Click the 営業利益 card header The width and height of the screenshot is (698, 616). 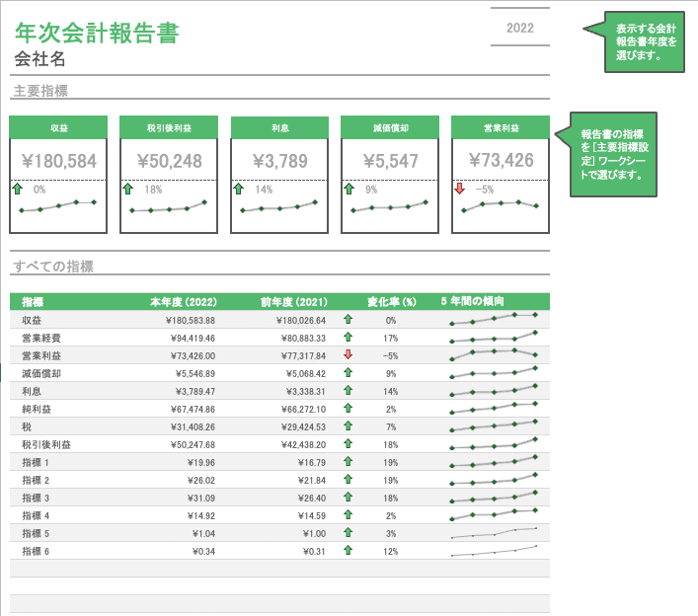tap(501, 127)
